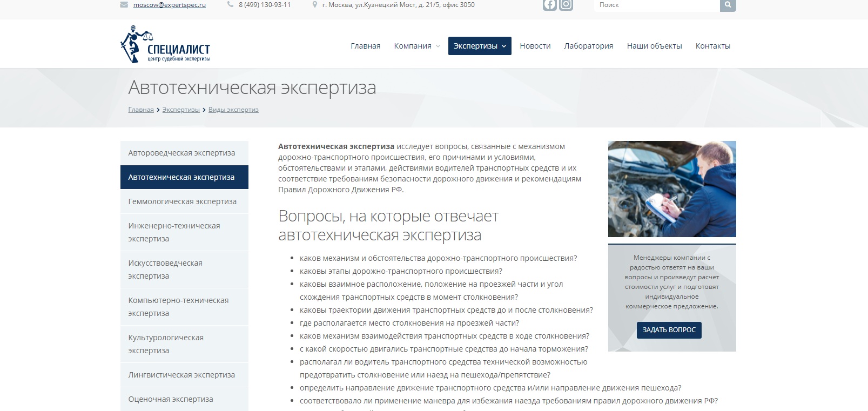Click the location pin icon
Screen dimensions: 868x411
[315, 5]
